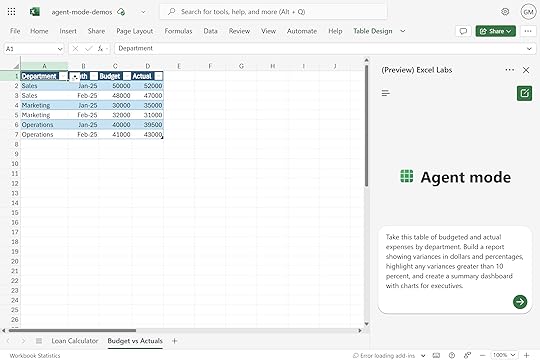Cancel formula entry X icon

(x=75, y=49)
